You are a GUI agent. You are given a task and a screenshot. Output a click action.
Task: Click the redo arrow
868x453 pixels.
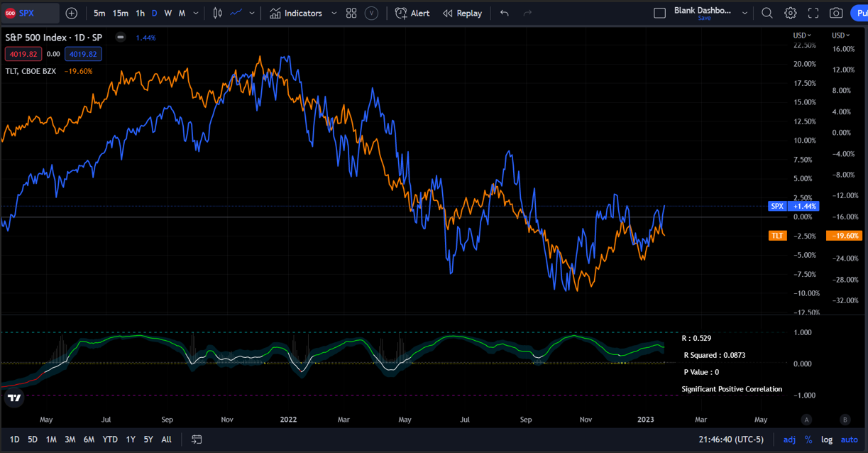(x=527, y=13)
